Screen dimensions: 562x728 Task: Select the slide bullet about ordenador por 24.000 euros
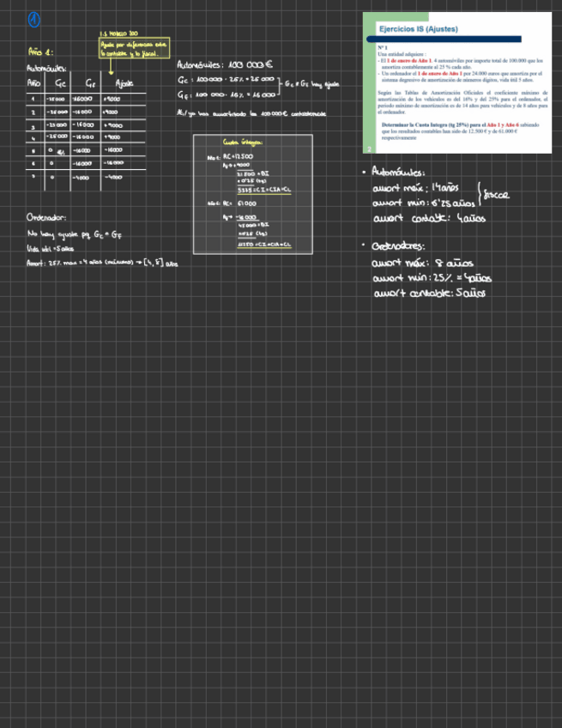click(x=460, y=76)
